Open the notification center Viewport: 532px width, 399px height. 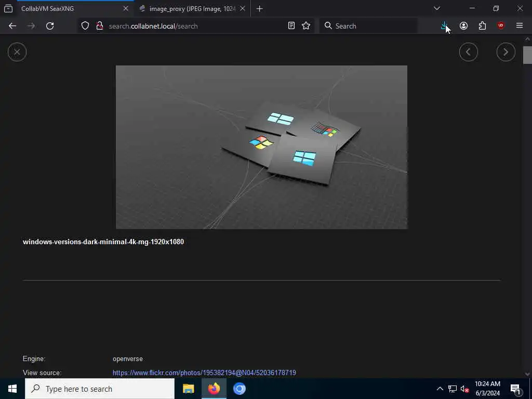tap(516, 389)
